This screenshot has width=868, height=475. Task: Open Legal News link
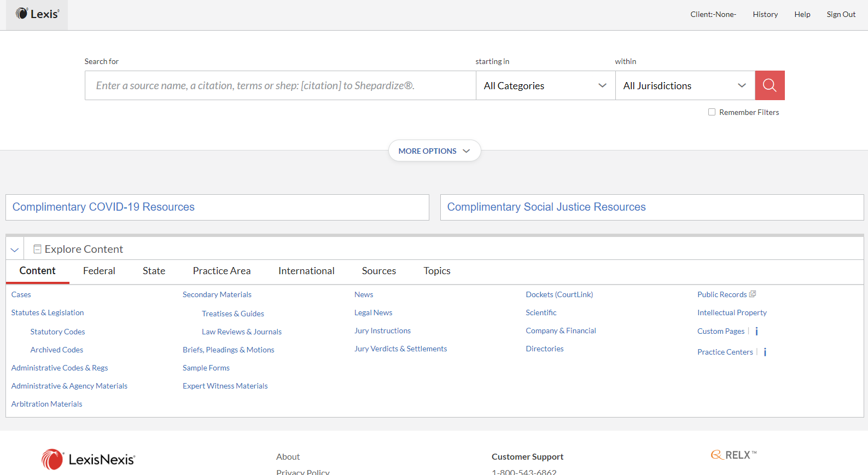[374, 312]
